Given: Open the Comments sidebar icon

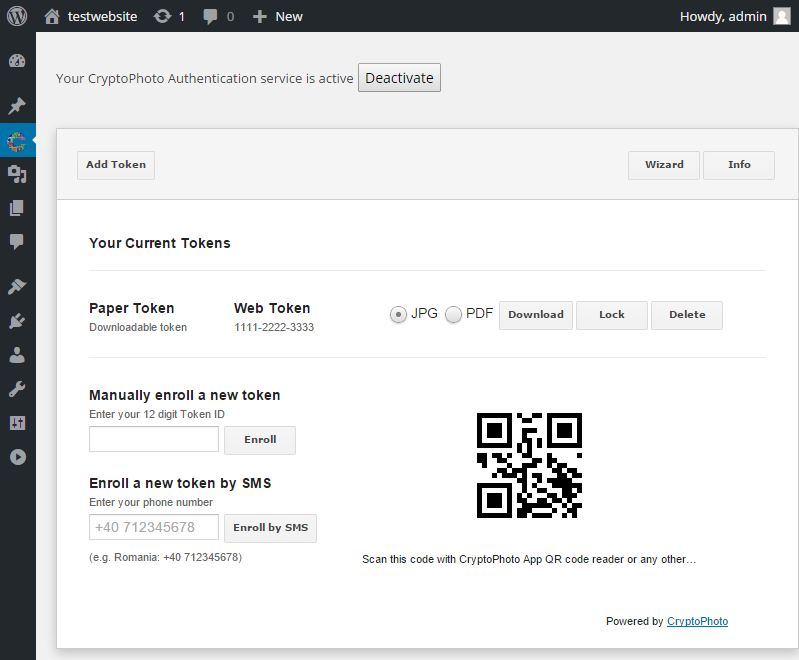Looking at the screenshot, I should [x=17, y=242].
